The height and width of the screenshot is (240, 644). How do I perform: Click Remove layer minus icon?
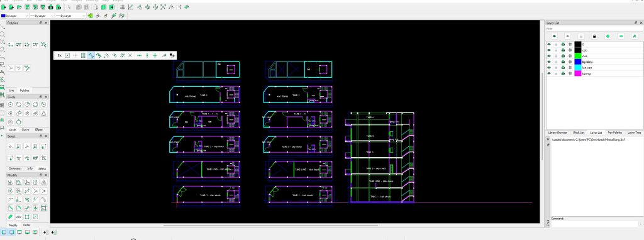621,36
